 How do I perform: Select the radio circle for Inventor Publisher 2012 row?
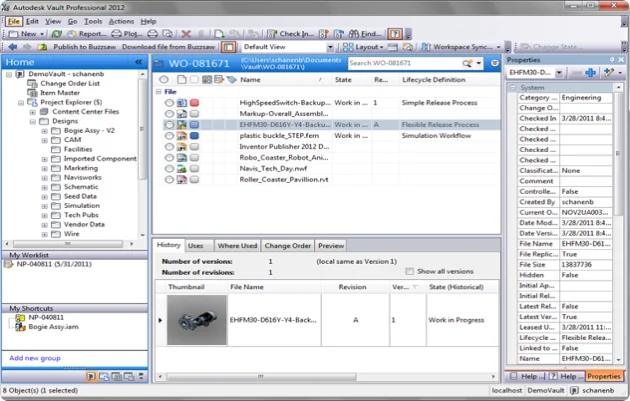pos(169,147)
